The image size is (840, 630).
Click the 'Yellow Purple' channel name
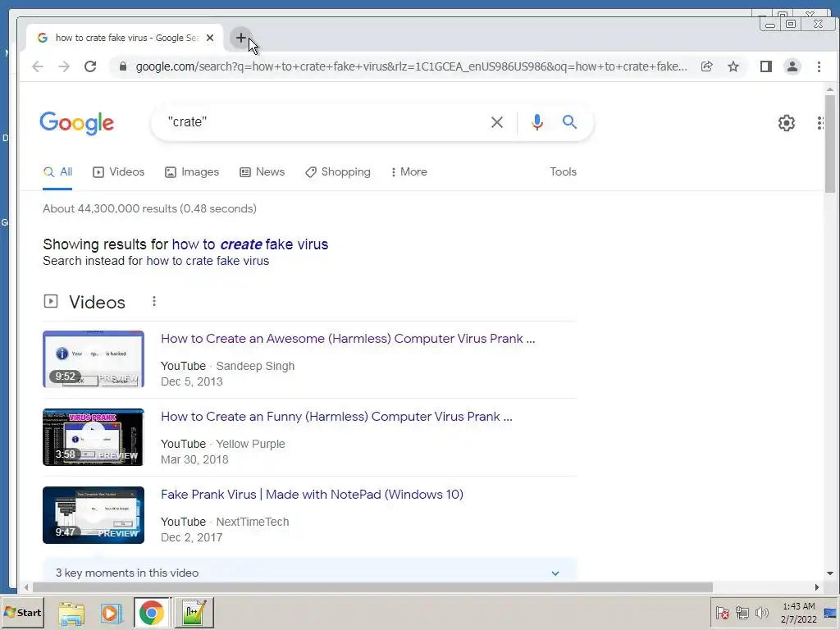pos(250,444)
